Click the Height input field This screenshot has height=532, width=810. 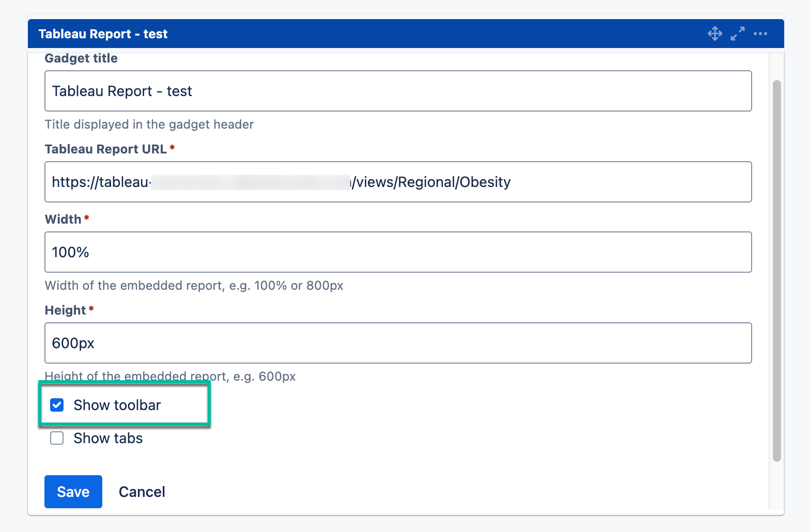point(398,343)
